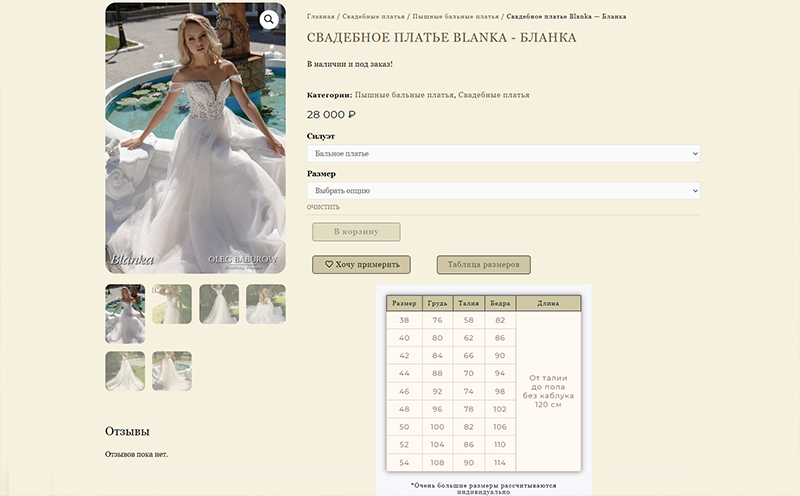Click the Таблица размеров button

(x=484, y=265)
